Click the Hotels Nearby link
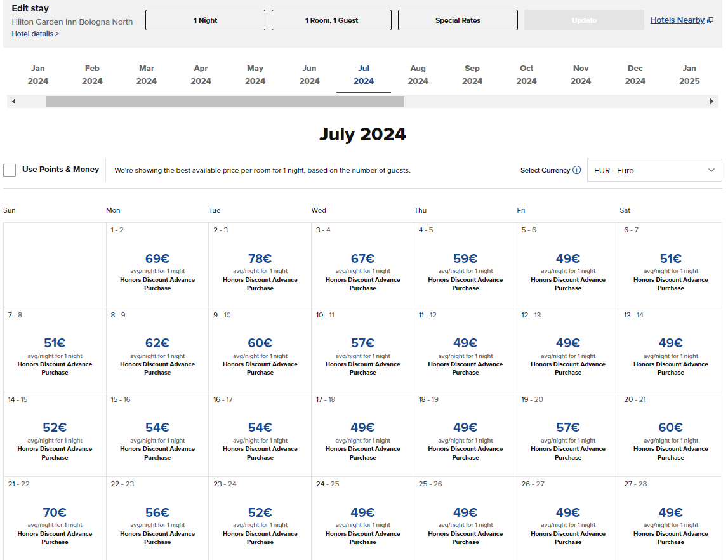The height and width of the screenshot is (560, 728). 677,20
